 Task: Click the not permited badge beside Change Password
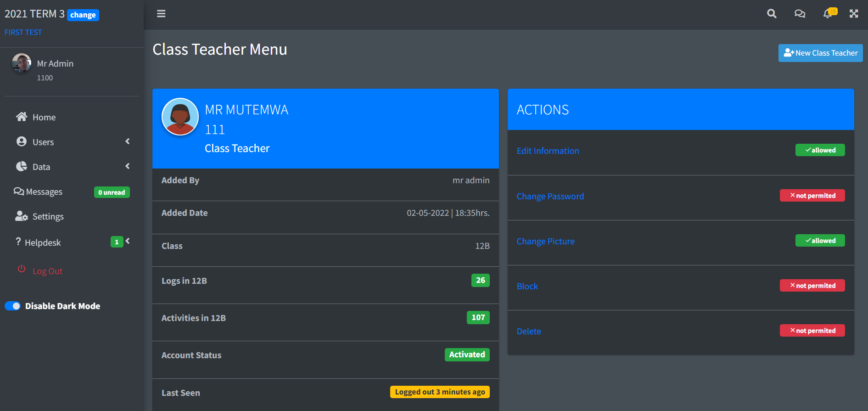(x=812, y=196)
